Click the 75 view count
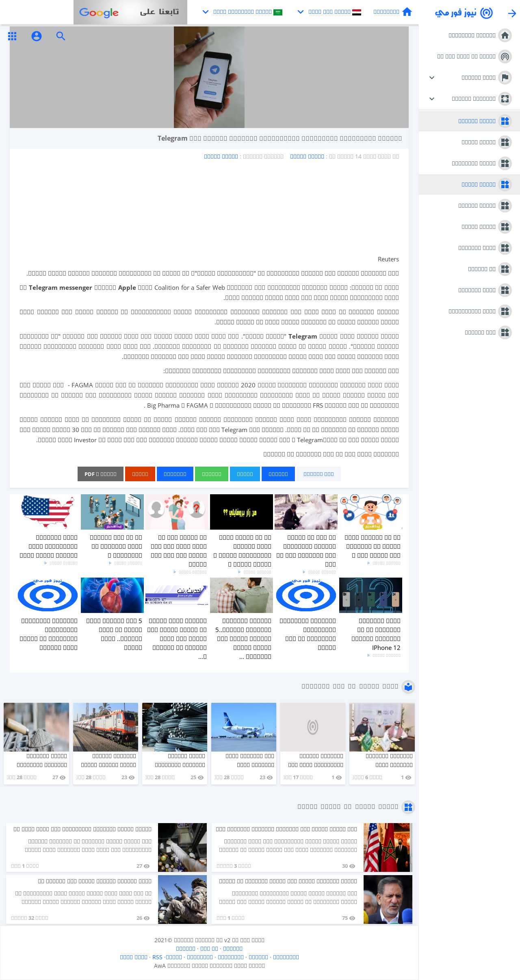 click(x=345, y=918)
